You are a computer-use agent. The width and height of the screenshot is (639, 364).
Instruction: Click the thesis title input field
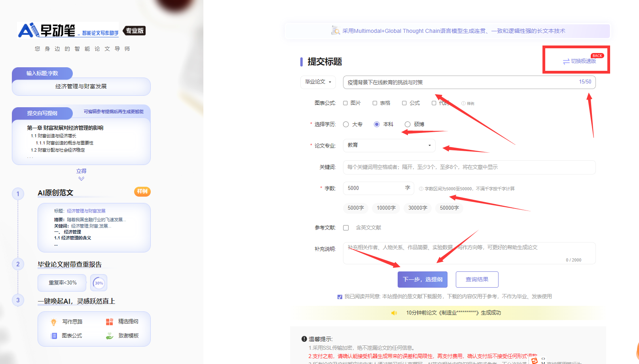(469, 82)
